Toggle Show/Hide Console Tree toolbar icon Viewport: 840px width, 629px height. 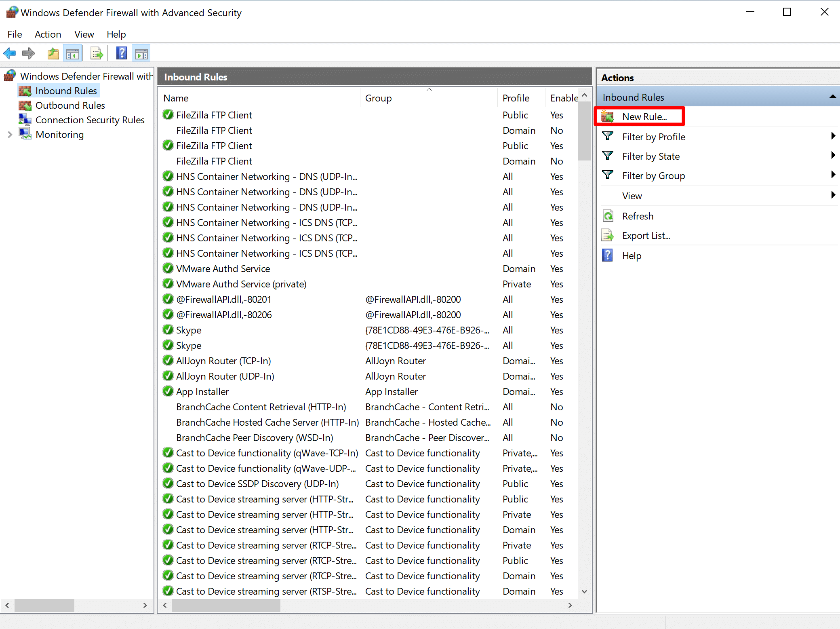pos(73,53)
